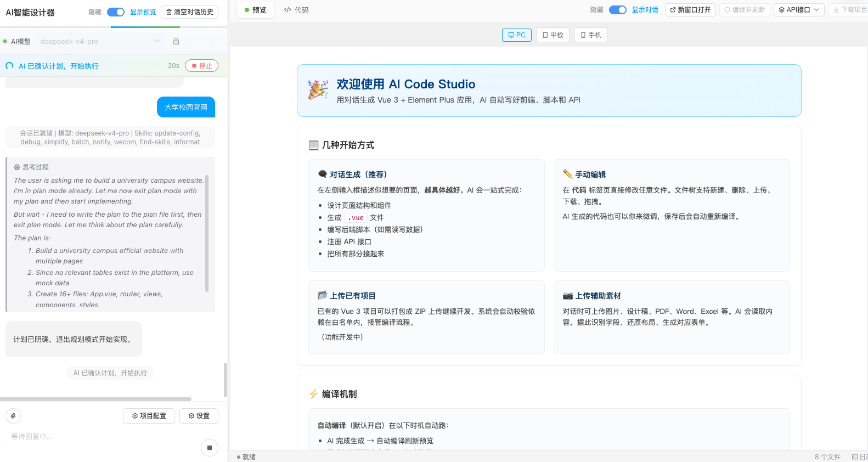Click the AI智能设计器 title
This screenshot has width=868, height=462.
(x=30, y=12)
